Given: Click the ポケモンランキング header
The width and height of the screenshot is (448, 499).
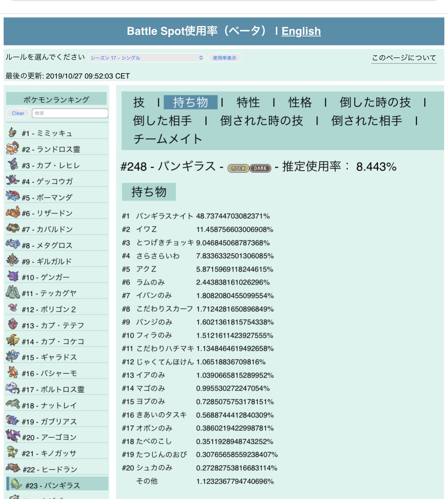Looking at the screenshot, I should pos(56,100).
